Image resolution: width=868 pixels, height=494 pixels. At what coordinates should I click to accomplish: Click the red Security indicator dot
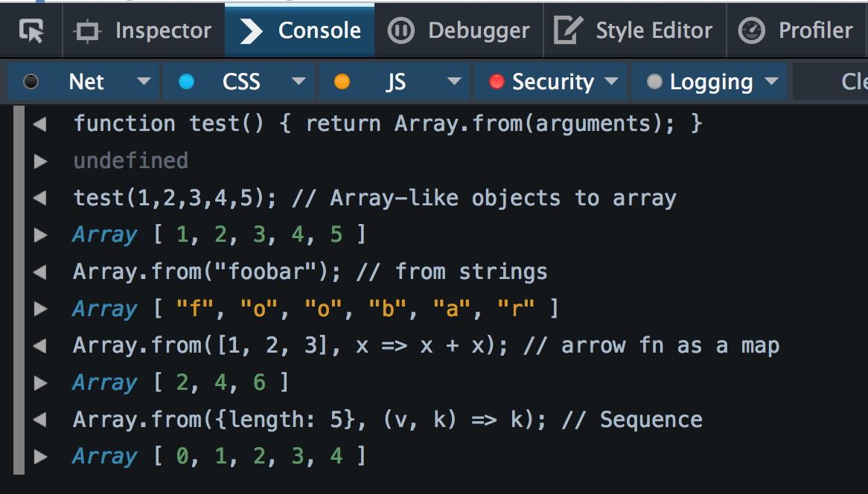[x=497, y=82]
